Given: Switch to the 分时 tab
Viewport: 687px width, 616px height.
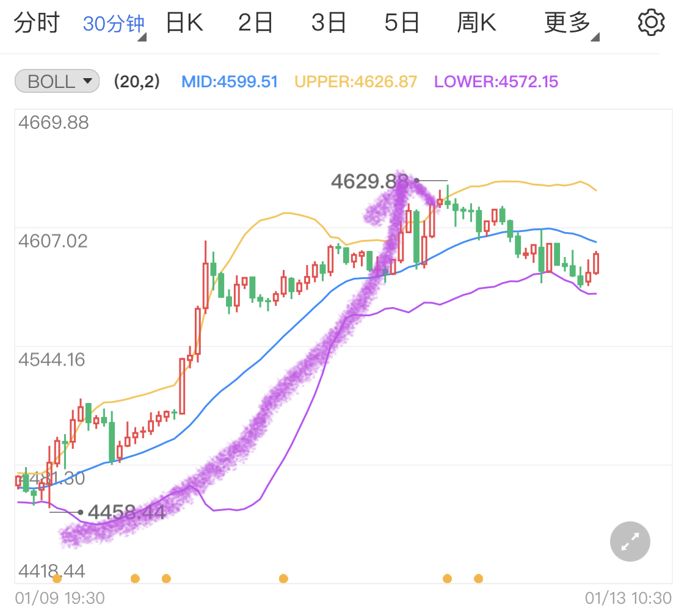Looking at the screenshot, I should [37, 23].
